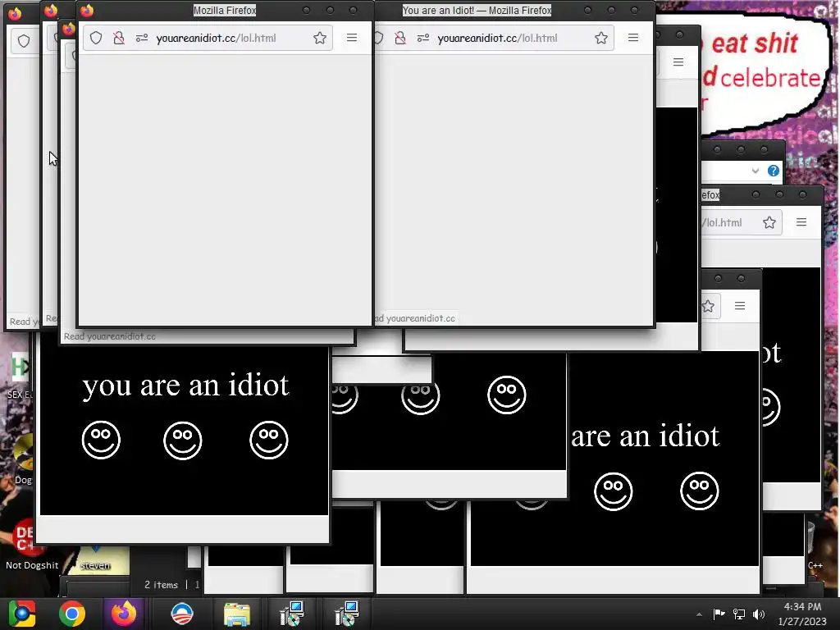The image size is (840, 630).
Task: Click the left smiley below 'are an idiot'
Action: point(614,491)
